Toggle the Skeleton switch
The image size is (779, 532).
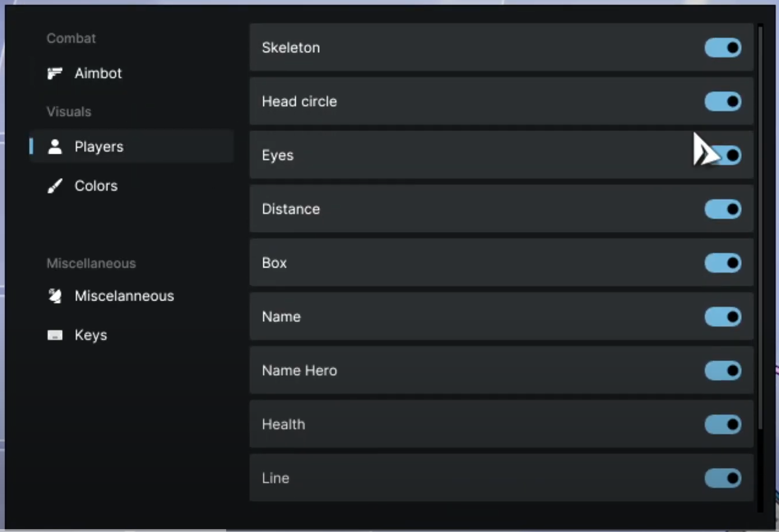[x=723, y=48]
